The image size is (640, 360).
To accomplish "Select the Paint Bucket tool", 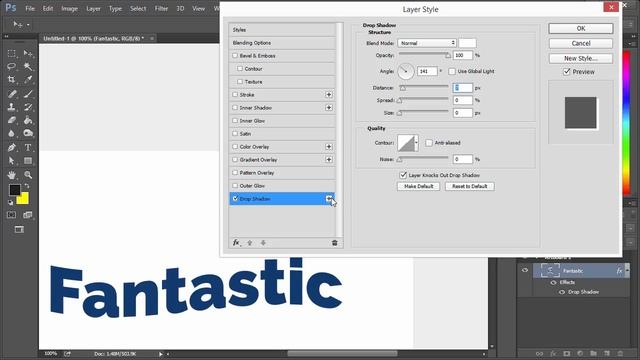I will [28, 120].
